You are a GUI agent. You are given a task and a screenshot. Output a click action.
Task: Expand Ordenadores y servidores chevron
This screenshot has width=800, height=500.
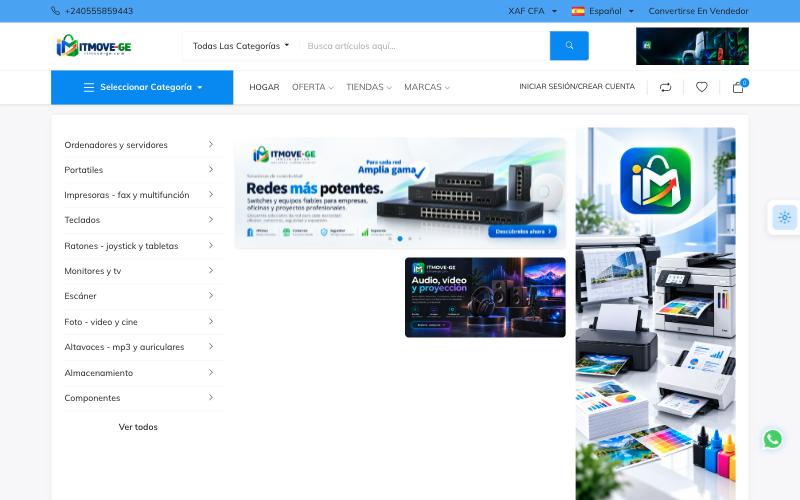[211, 145]
